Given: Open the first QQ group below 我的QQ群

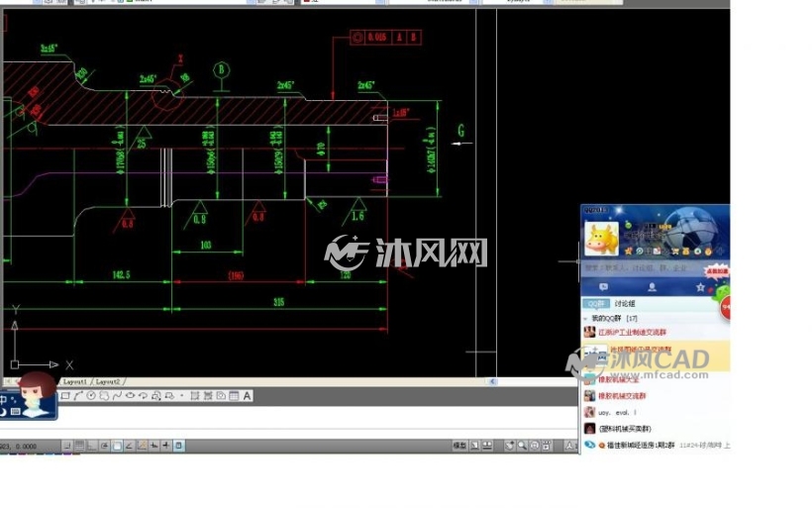Looking at the screenshot, I should click(656, 333).
